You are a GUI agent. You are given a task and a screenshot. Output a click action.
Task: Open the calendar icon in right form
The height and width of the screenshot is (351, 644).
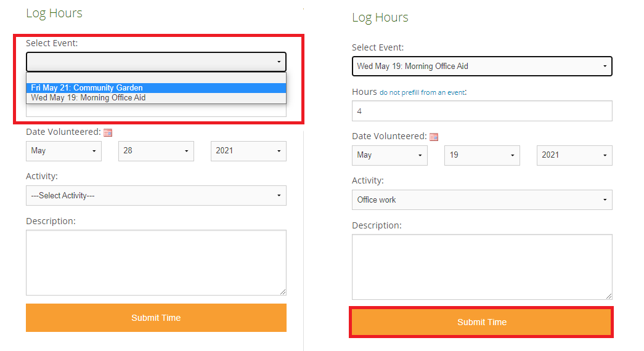click(x=434, y=137)
